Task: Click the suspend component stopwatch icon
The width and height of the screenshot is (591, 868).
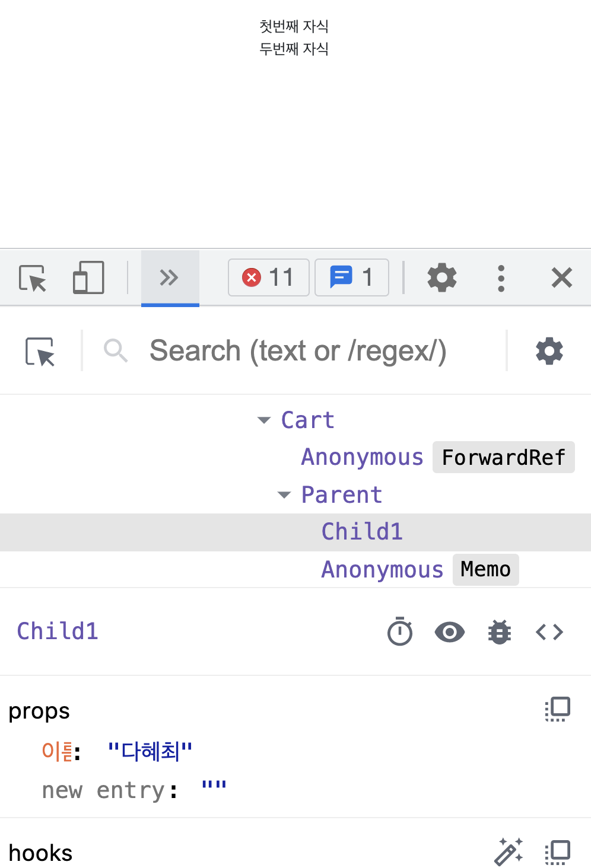Action: coord(400,631)
